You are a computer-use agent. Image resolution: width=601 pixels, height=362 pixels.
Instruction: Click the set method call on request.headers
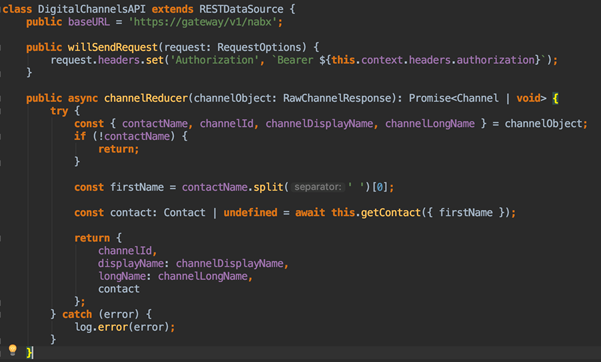pos(154,60)
